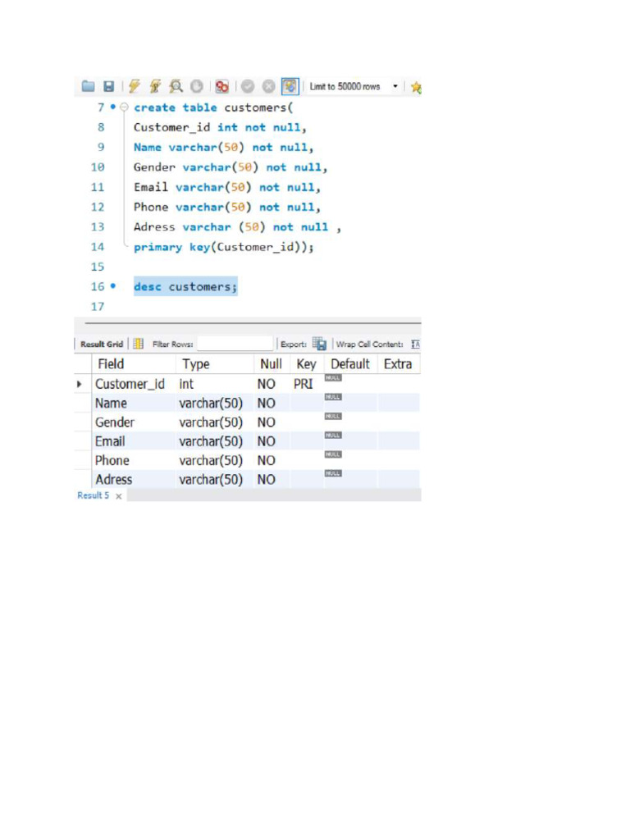Click line 14 primary key statement
Screen dimensions: 630x840
(223, 247)
